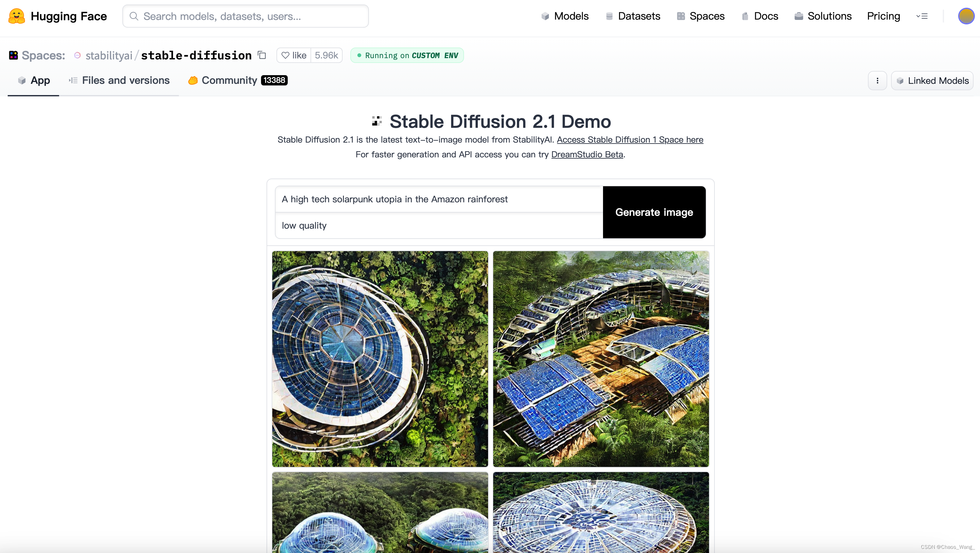Switch to the Files and versions tab

[119, 80]
